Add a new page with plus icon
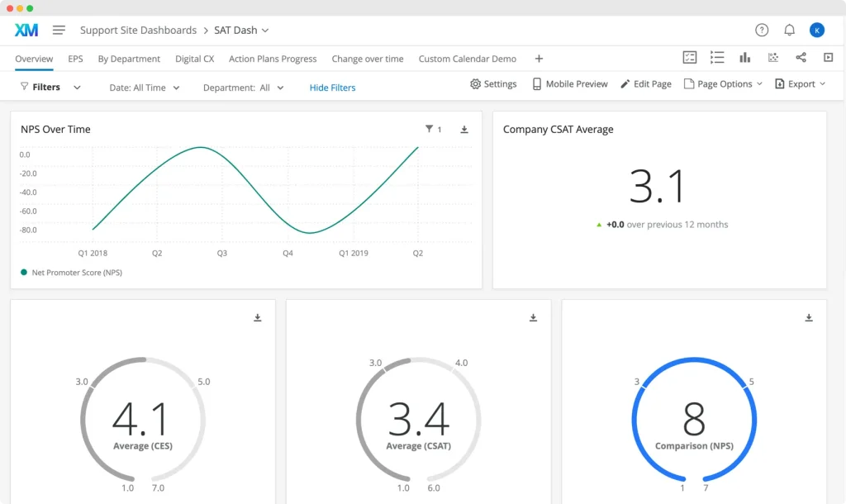Image resolution: width=846 pixels, height=504 pixels. coord(539,59)
